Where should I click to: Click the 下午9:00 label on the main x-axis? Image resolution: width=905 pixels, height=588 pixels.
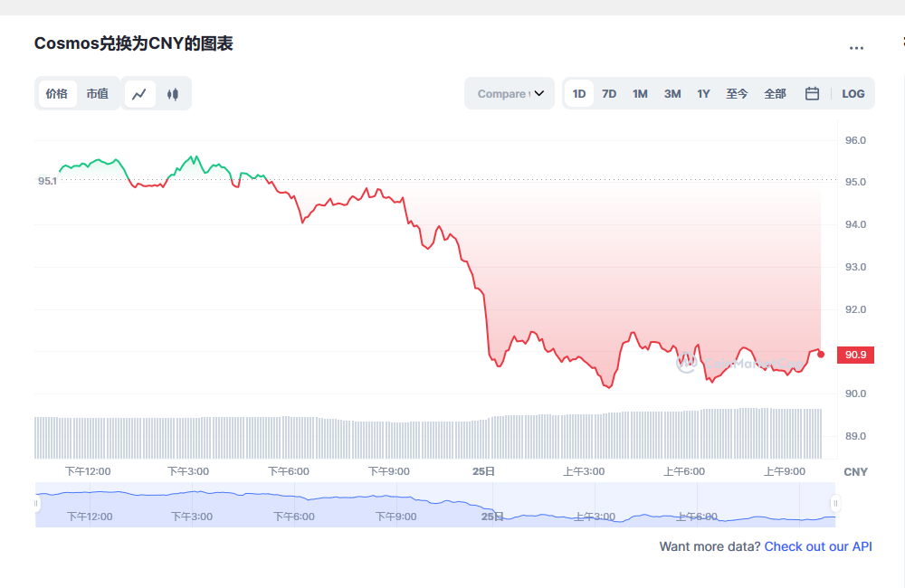coord(389,471)
